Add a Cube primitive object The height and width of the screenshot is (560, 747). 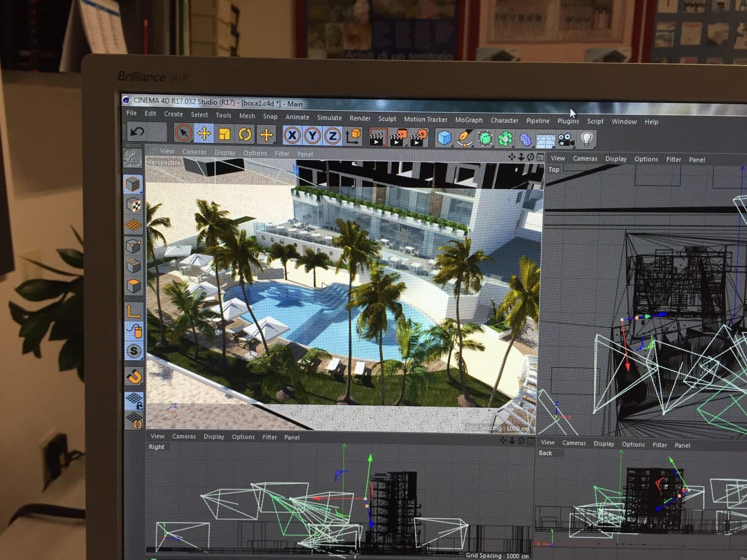coord(444,138)
